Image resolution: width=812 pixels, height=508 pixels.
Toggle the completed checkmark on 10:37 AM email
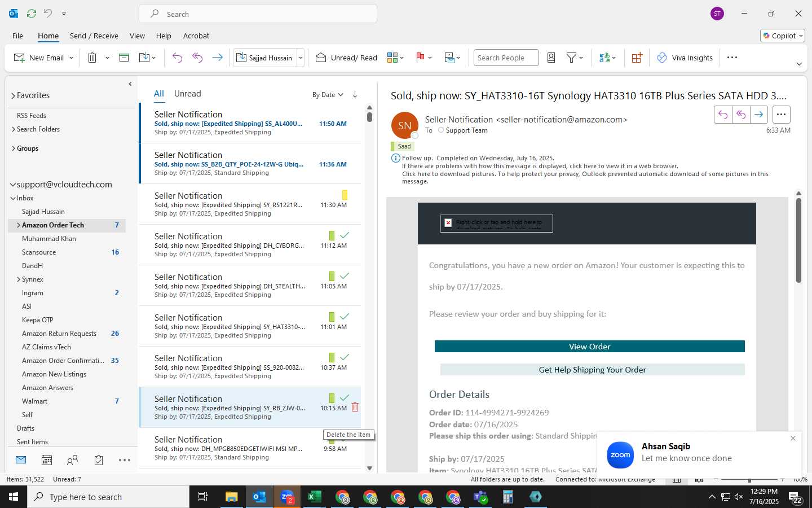[x=345, y=357]
